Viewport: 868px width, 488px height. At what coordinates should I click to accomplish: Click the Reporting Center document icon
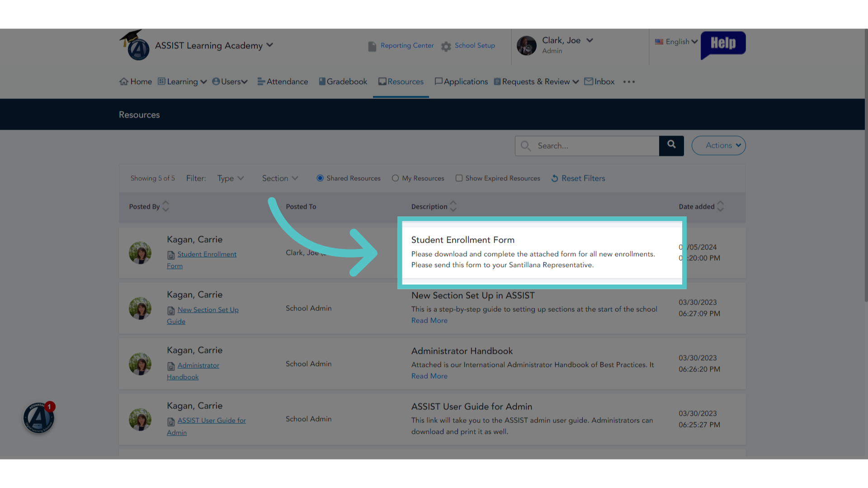pos(372,46)
